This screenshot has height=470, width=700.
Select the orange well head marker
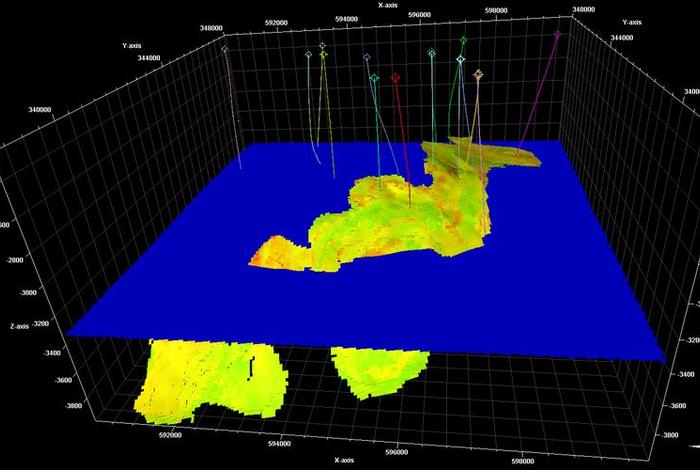(478, 74)
